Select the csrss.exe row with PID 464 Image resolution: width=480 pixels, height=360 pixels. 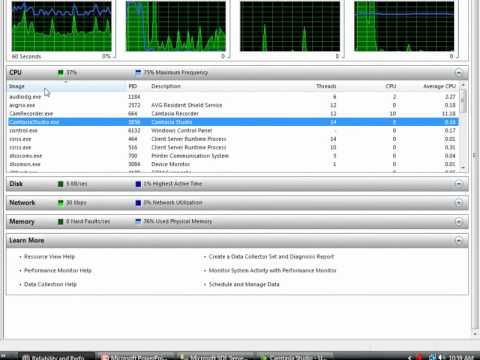(x=233, y=139)
